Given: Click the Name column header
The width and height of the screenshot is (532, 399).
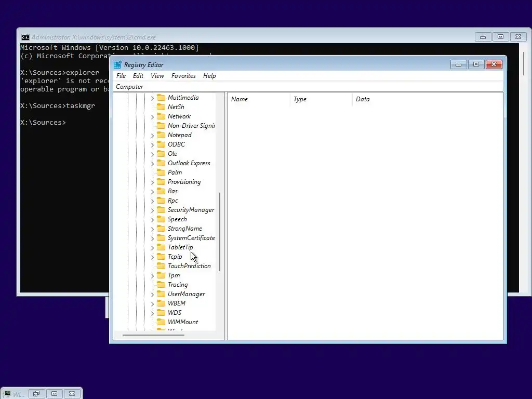Looking at the screenshot, I should [x=259, y=99].
